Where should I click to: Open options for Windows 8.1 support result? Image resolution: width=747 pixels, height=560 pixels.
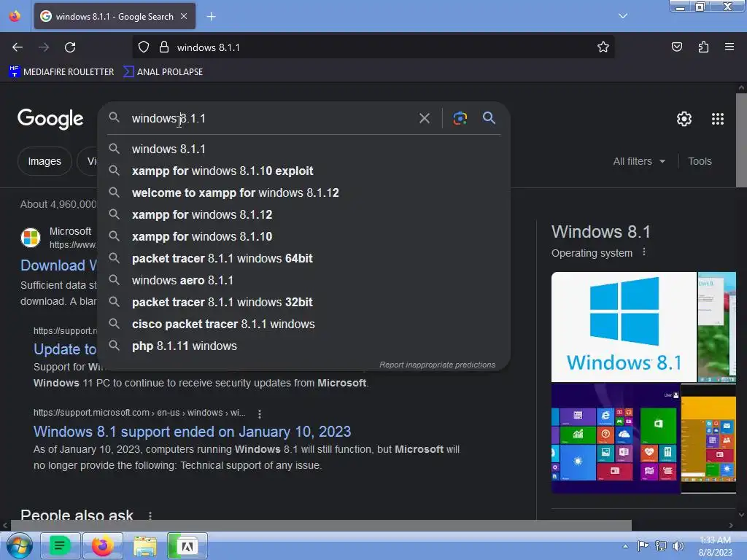pos(260,414)
